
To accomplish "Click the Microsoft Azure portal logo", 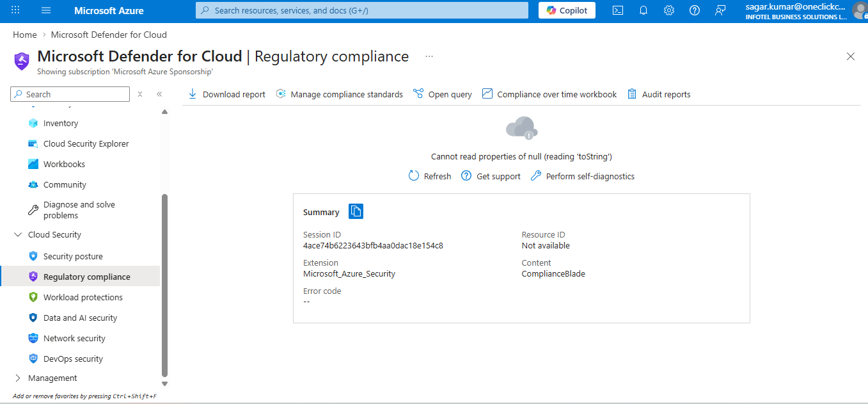I will click(109, 10).
